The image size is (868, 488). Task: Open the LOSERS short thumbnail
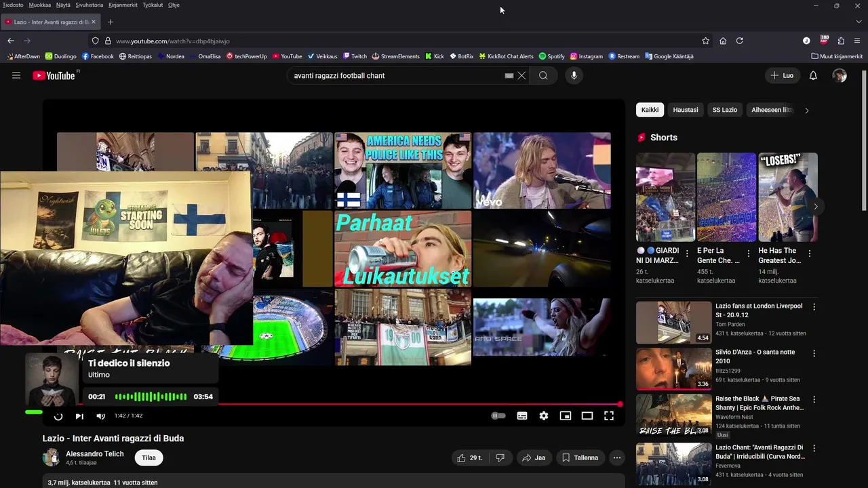(x=787, y=197)
